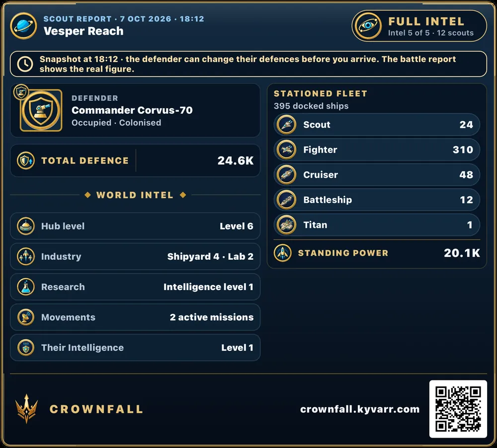Click the scout report date line
The image size is (497, 448).
[124, 19]
